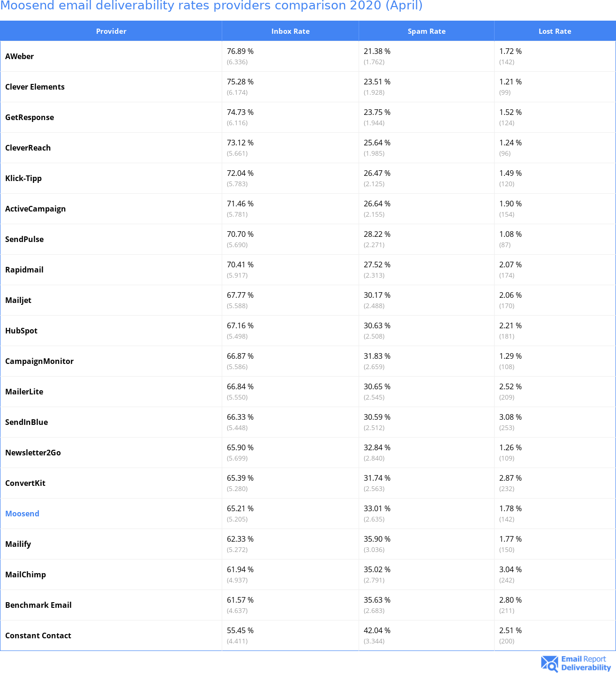Click the Email Report Deliverability logo icon
The width and height of the screenshot is (616, 673).
tap(549, 664)
